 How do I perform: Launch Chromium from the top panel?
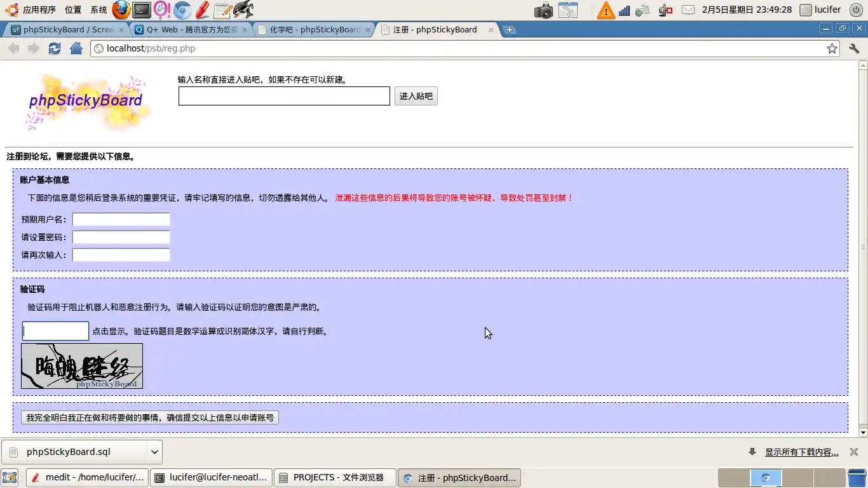(182, 10)
